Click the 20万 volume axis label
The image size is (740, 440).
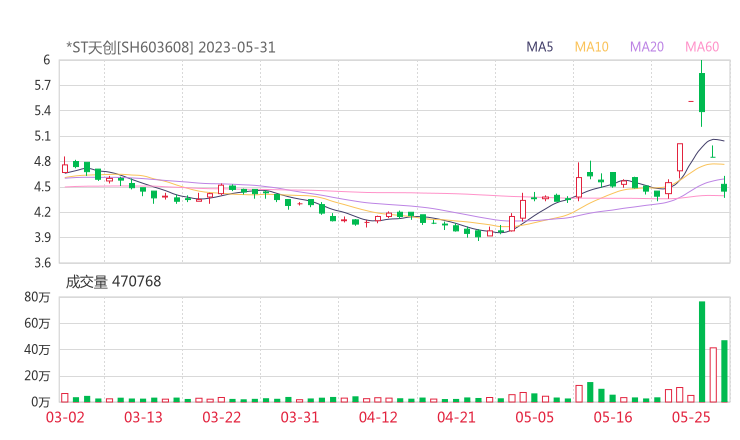[x=37, y=376]
